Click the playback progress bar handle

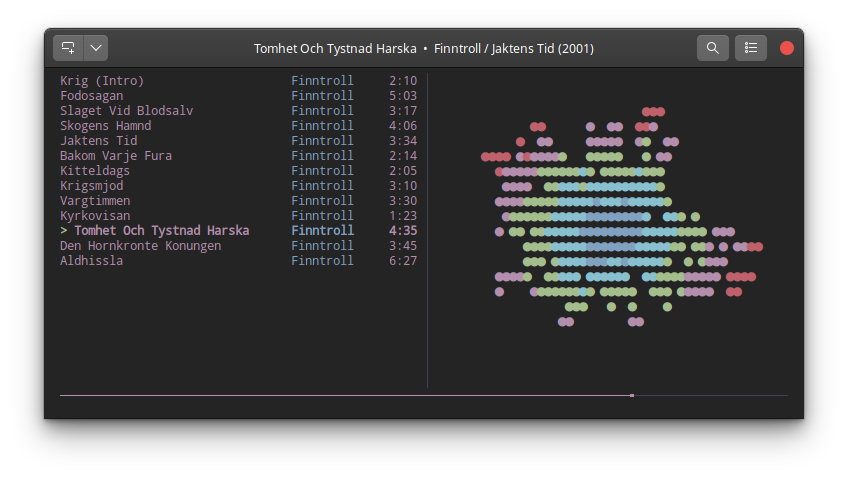[632, 396]
